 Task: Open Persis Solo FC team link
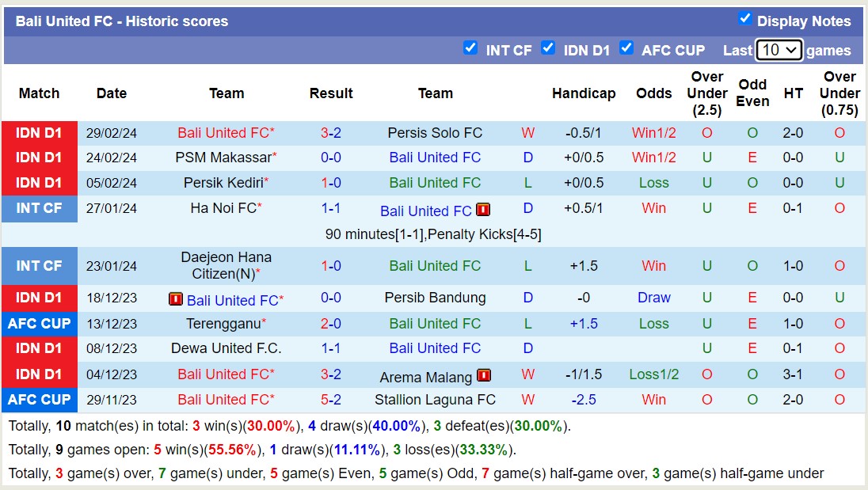[435, 133]
